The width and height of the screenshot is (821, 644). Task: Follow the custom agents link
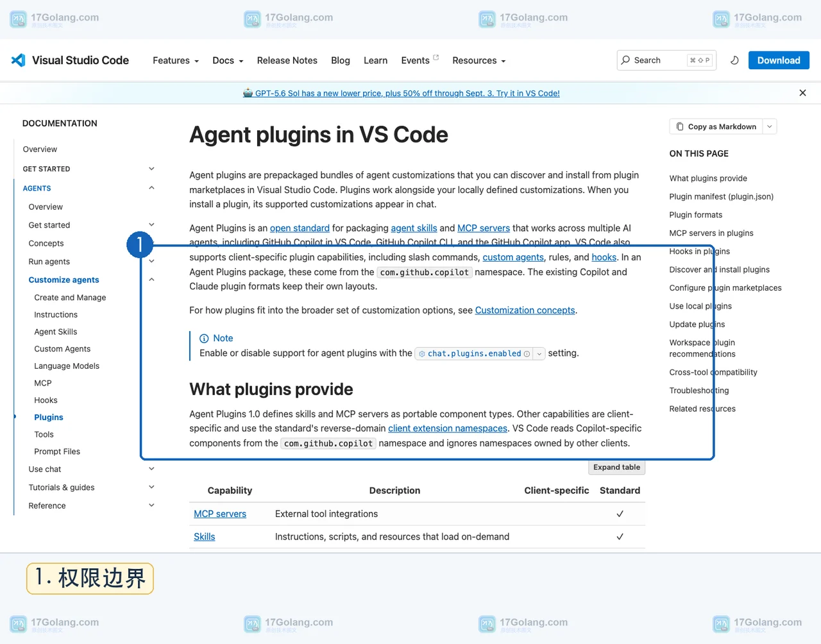pyautogui.click(x=513, y=257)
